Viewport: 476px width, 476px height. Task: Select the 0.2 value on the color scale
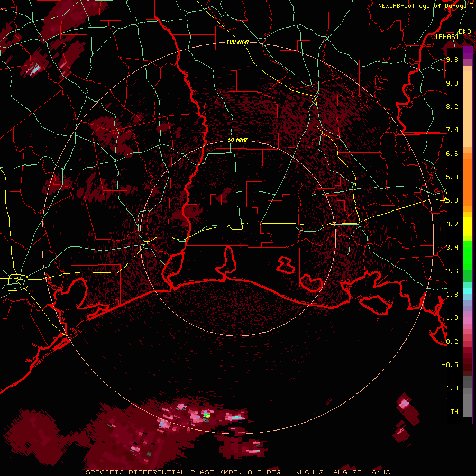pos(452,341)
